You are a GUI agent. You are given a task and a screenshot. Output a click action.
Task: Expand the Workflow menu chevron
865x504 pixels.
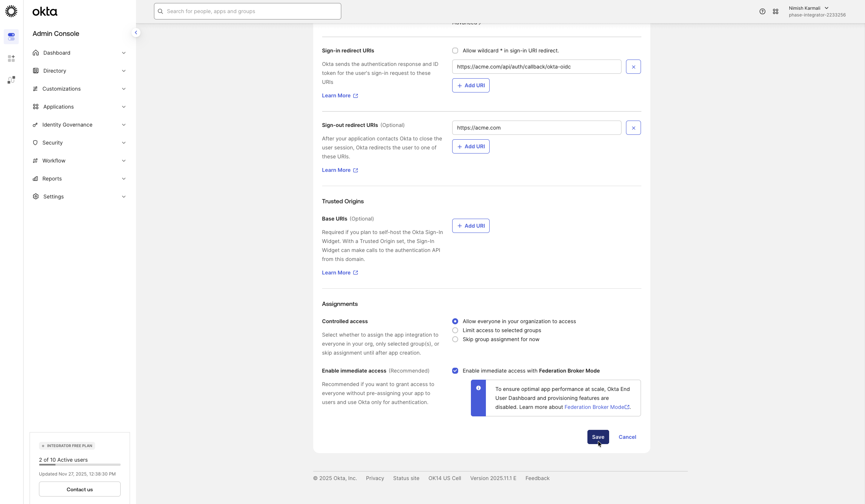point(124,161)
